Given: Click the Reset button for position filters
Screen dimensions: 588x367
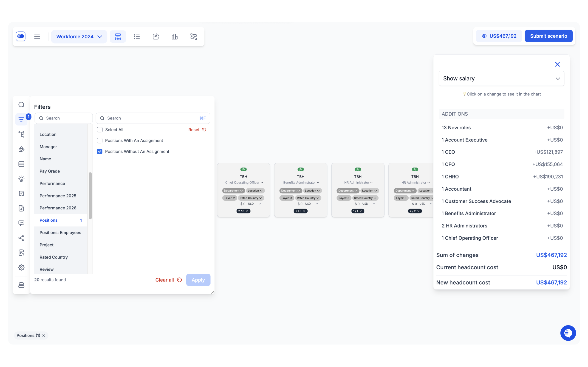Looking at the screenshot, I should pos(196,129).
